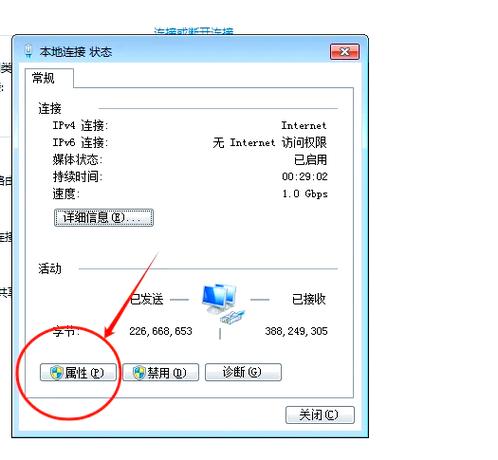Click the 媒体状态 label
498x460 pixels.
click(x=77, y=160)
